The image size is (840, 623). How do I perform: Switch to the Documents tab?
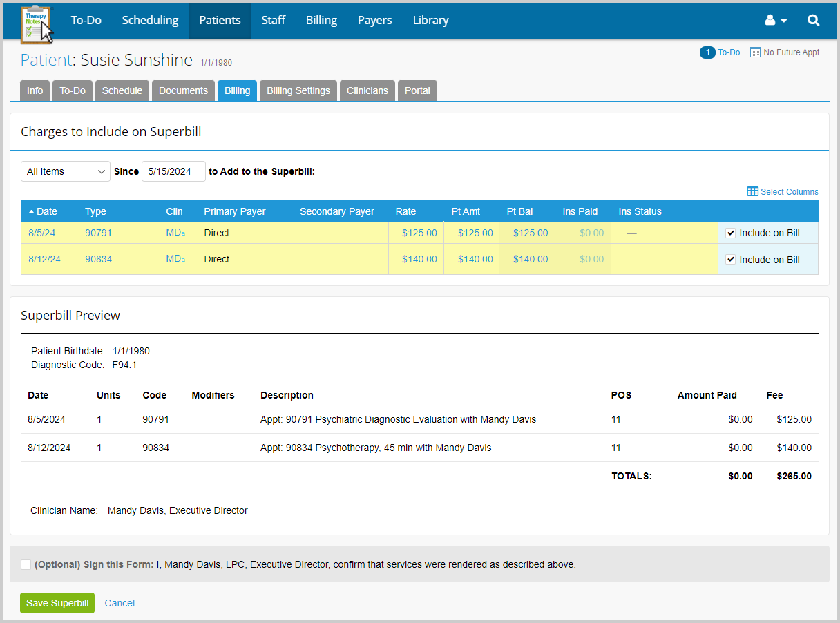(x=183, y=90)
